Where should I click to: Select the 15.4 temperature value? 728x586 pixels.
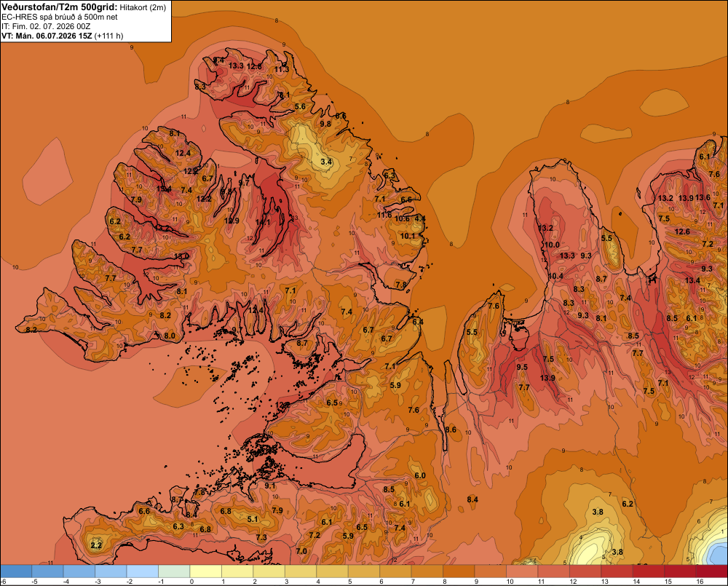164,189
